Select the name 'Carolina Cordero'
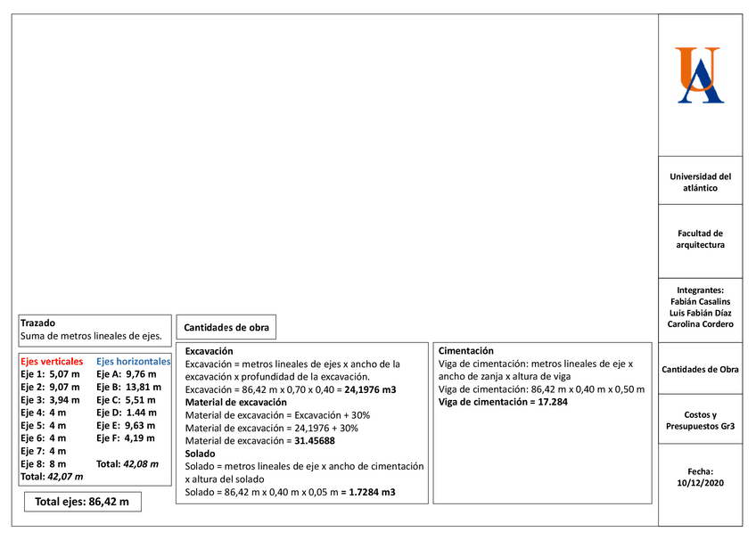Viewport: 756px width, 540px height. 700,324
